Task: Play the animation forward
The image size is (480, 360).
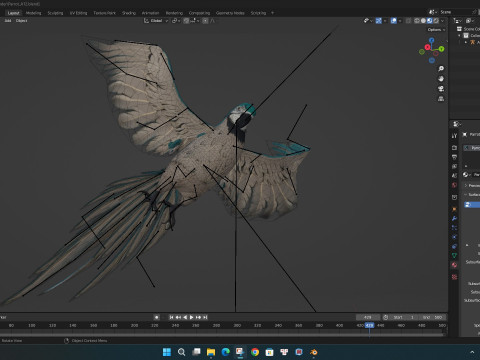Action: pos(192,317)
